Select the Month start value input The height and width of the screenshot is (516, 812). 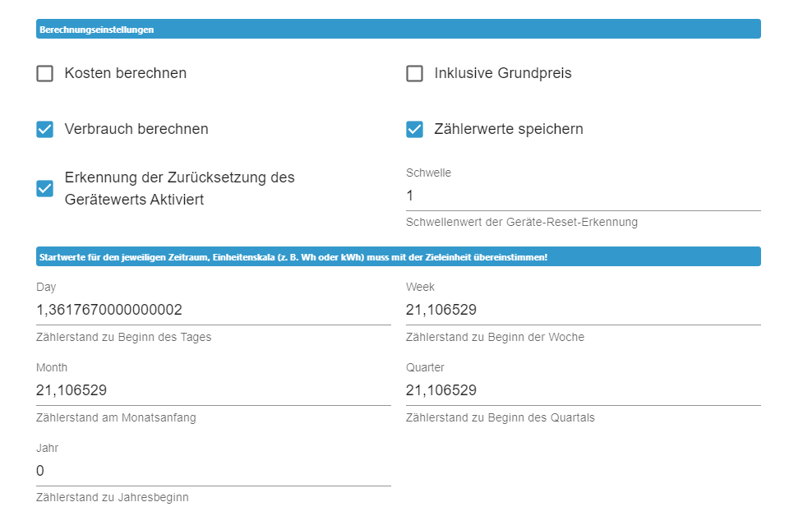tap(213, 390)
